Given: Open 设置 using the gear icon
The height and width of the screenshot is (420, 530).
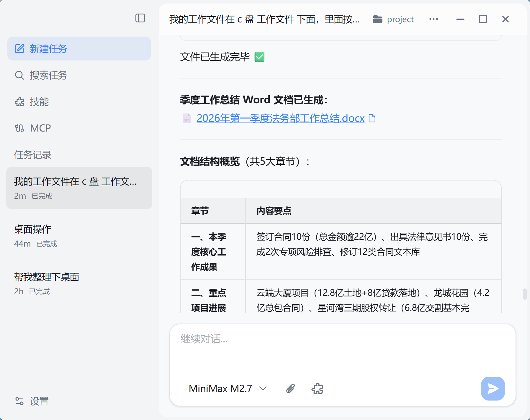Looking at the screenshot, I should (x=19, y=401).
